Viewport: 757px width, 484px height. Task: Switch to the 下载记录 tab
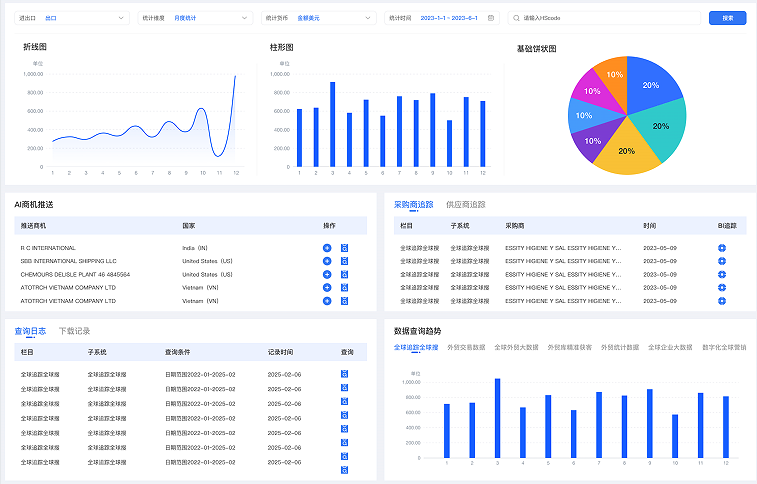point(74,330)
